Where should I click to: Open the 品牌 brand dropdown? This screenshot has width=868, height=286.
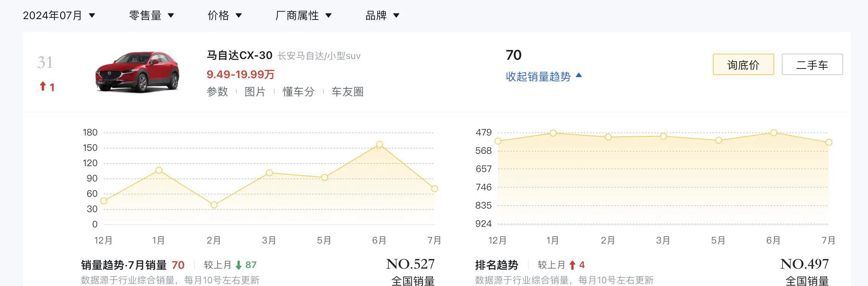point(382,15)
